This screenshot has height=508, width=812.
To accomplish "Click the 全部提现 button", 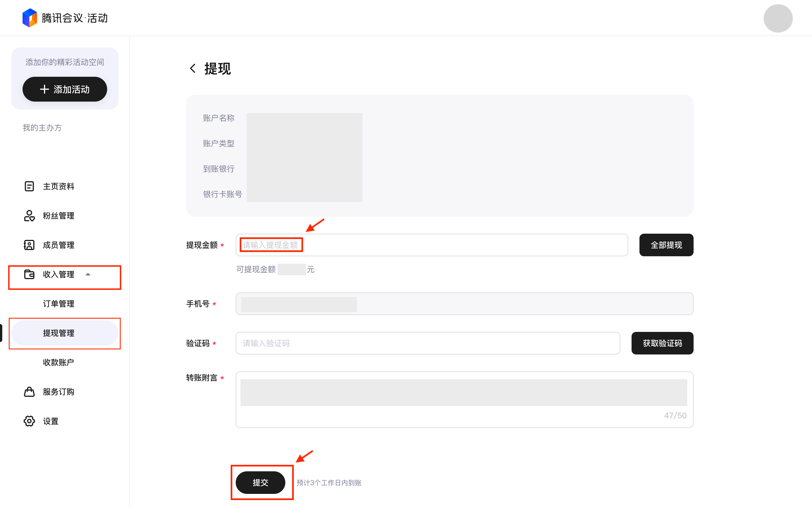I will click(666, 245).
